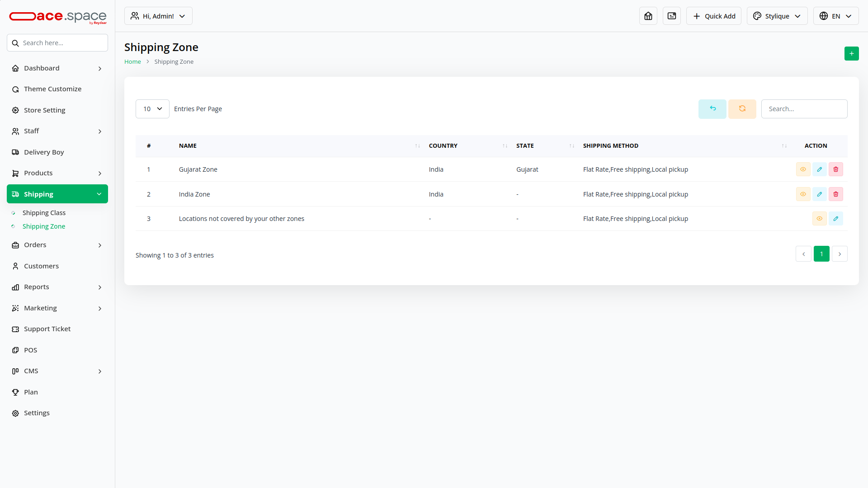The height and width of the screenshot is (488, 868).
Task: Expand the EN language dropdown
Action: coord(835,16)
